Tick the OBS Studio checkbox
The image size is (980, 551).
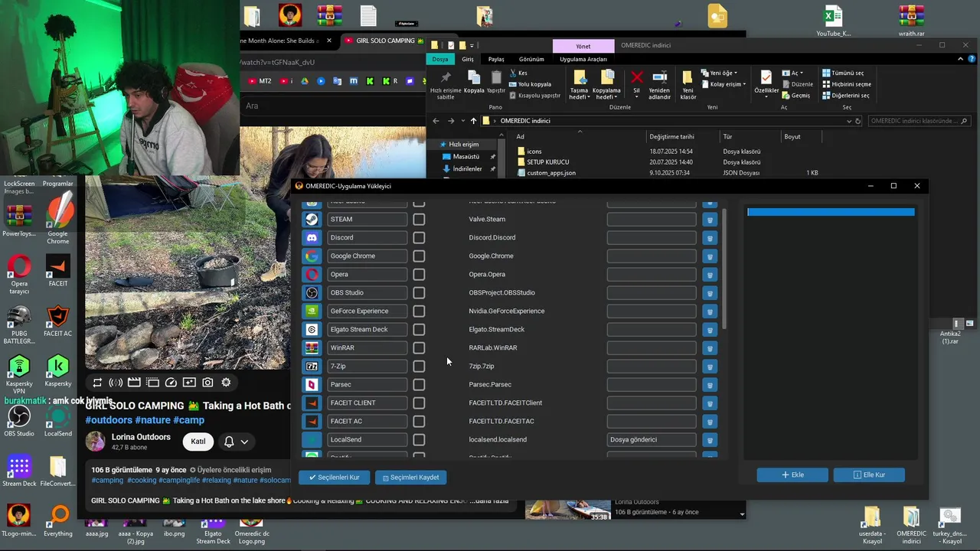(419, 292)
